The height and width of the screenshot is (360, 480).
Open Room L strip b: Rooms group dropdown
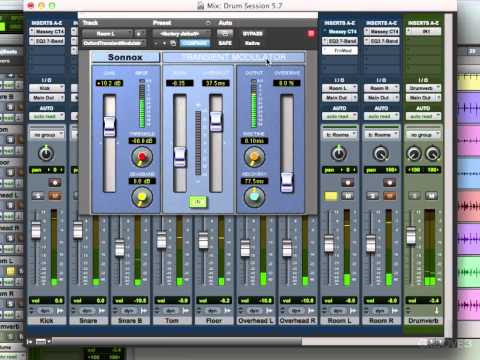click(x=340, y=135)
